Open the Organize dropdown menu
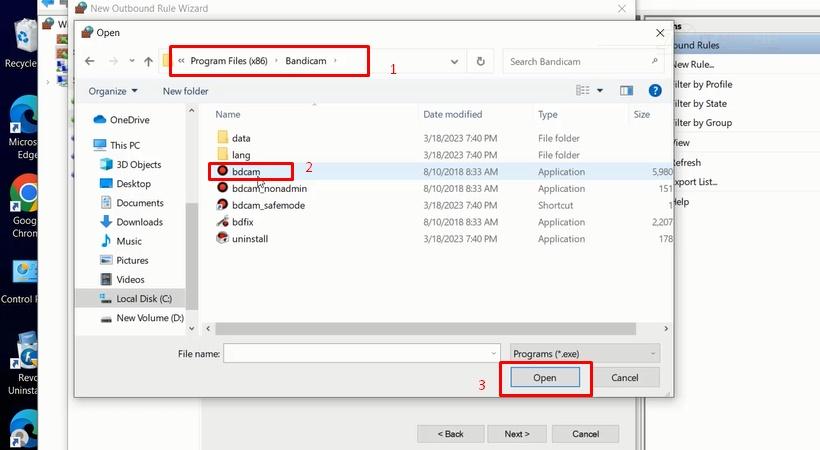820x450 pixels. (x=112, y=91)
